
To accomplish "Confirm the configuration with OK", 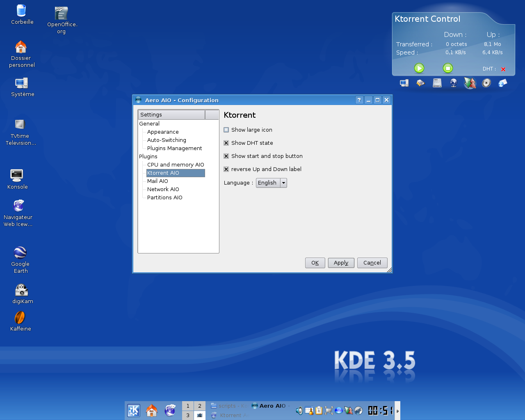I will coord(315,263).
